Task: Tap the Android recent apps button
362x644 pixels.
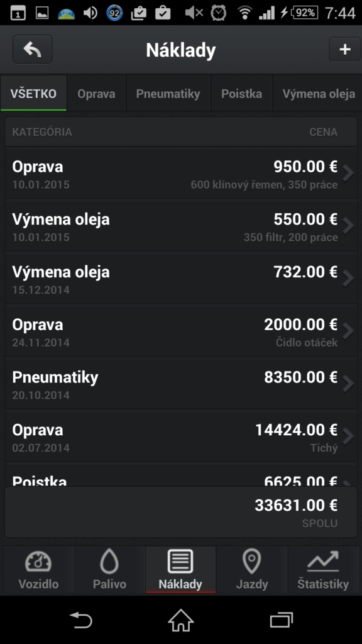Action: click(x=281, y=620)
